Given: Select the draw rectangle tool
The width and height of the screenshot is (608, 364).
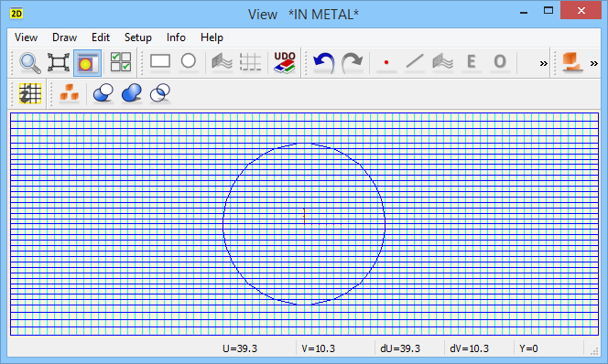Looking at the screenshot, I should [160, 62].
